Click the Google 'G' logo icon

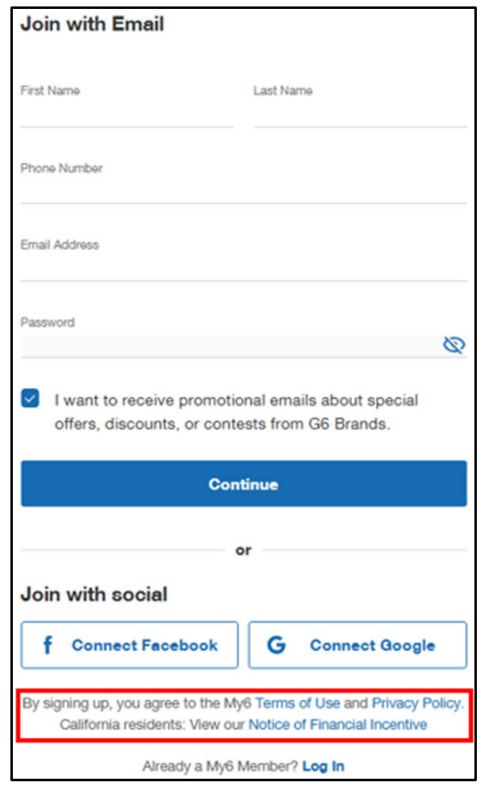tap(276, 645)
